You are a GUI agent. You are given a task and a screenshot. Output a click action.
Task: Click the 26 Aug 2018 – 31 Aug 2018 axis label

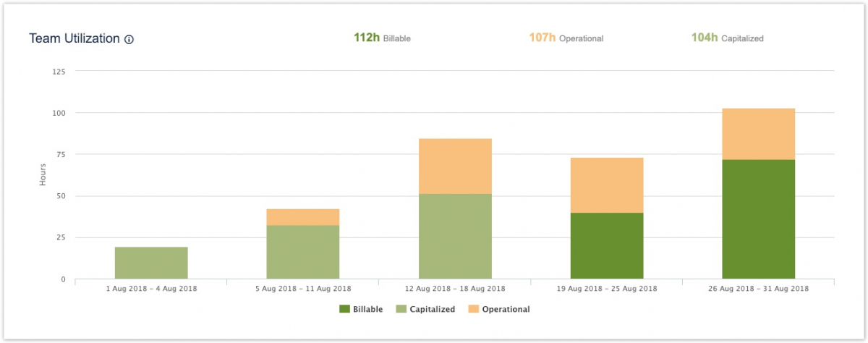pos(759,289)
